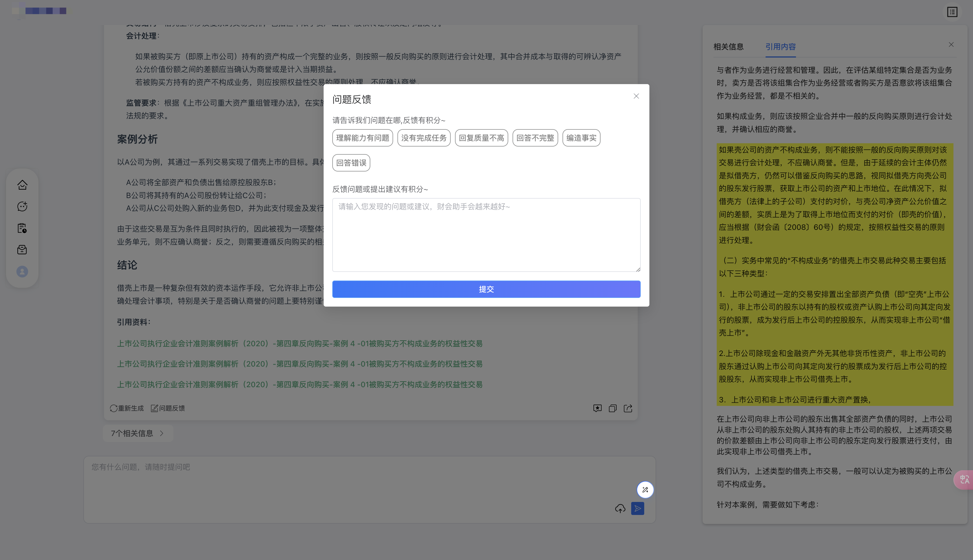The image size is (973, 560).
Task: Click the upload cloud icon
Action: 620,509
